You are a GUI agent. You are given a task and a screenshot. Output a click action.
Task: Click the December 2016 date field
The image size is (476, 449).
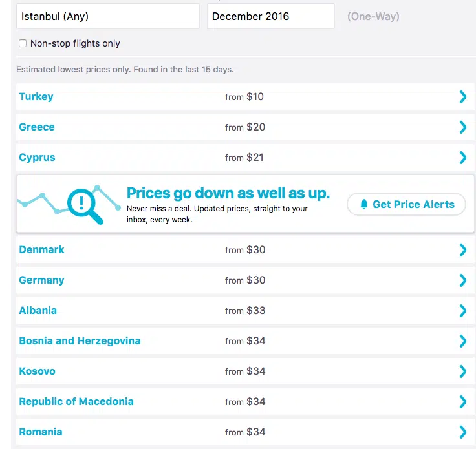(x=270, y=16)
